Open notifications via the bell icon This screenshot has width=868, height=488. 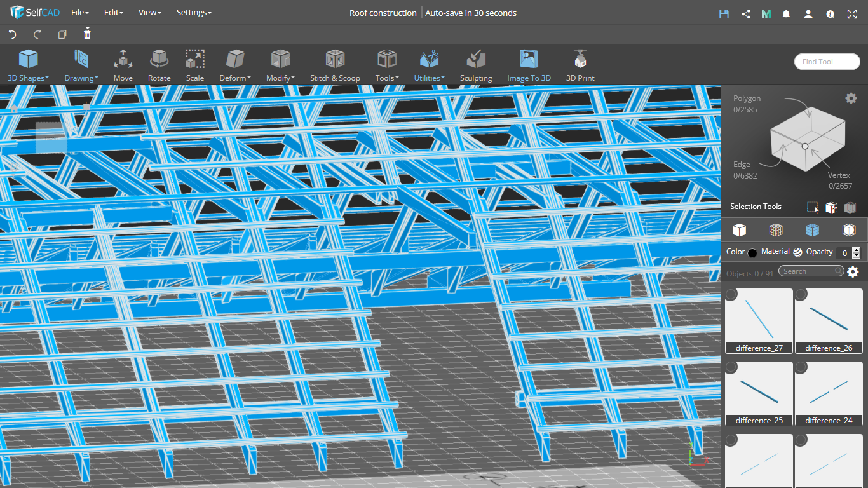[787, 13]
